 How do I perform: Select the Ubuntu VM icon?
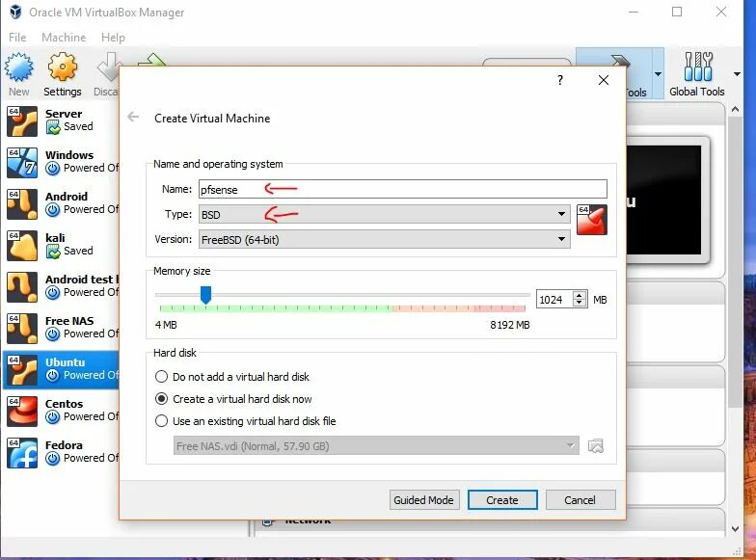pyautogui.click(x=22, y=370)
